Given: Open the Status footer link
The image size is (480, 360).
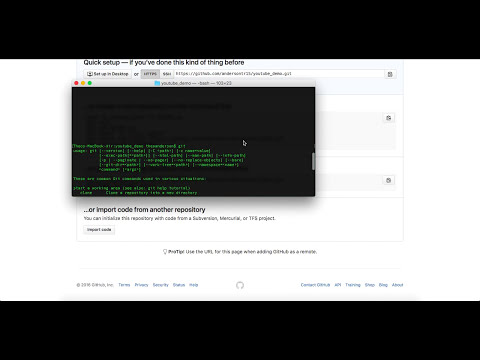Looking at the screenshot, I should point(179,285).
